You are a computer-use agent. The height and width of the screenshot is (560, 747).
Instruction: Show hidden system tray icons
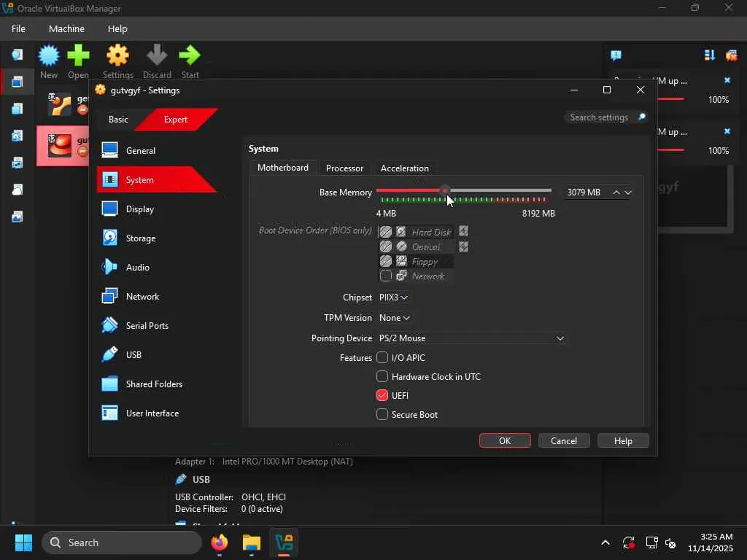click(605, 542)
